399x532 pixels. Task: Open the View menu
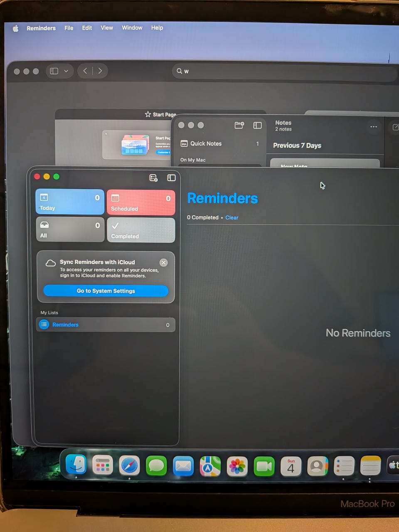(x=107, y=28)
